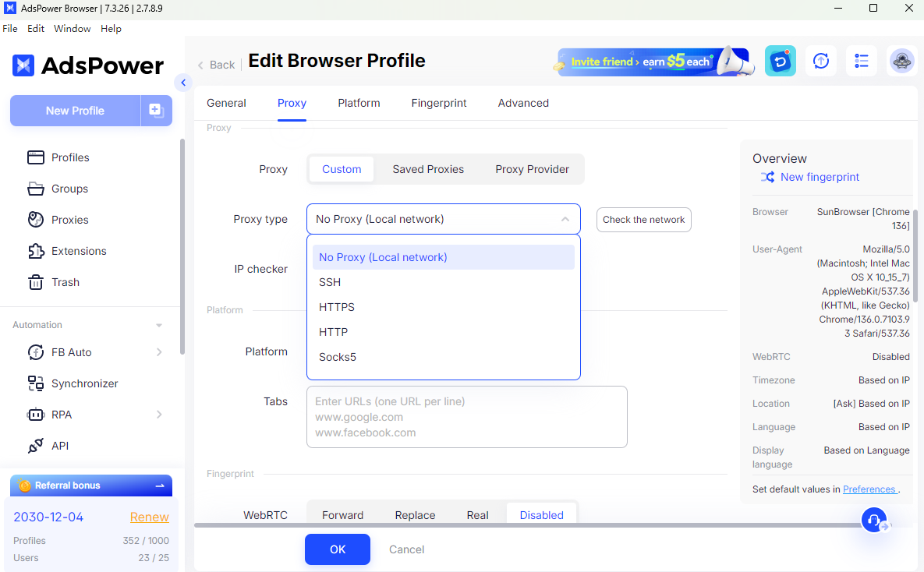Open the Edit menu
The height and width of the screenshot is (572, 924).
[x=36, y=28]
